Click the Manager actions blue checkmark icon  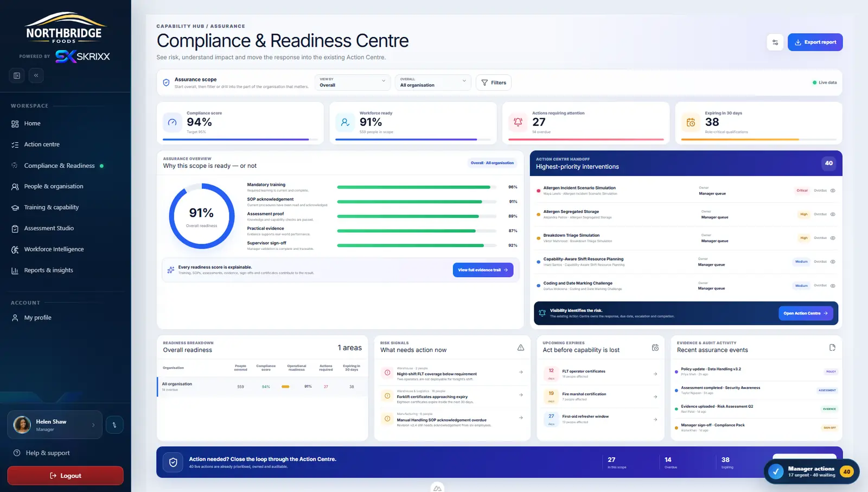(x=776, y=471)
